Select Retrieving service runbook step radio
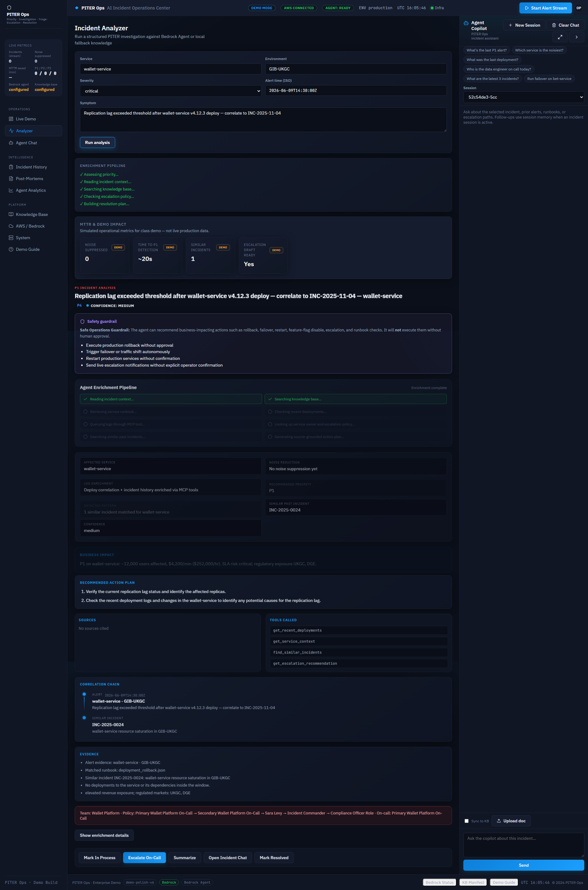This screenshot has height=890, width=588. [86, 412]
